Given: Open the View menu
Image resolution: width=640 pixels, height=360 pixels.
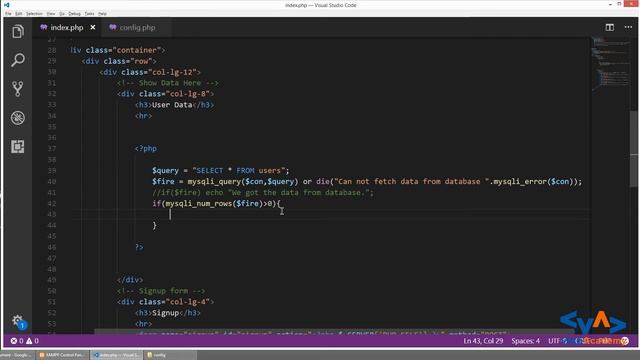Looking at the screenshot, I should [51, 13].
